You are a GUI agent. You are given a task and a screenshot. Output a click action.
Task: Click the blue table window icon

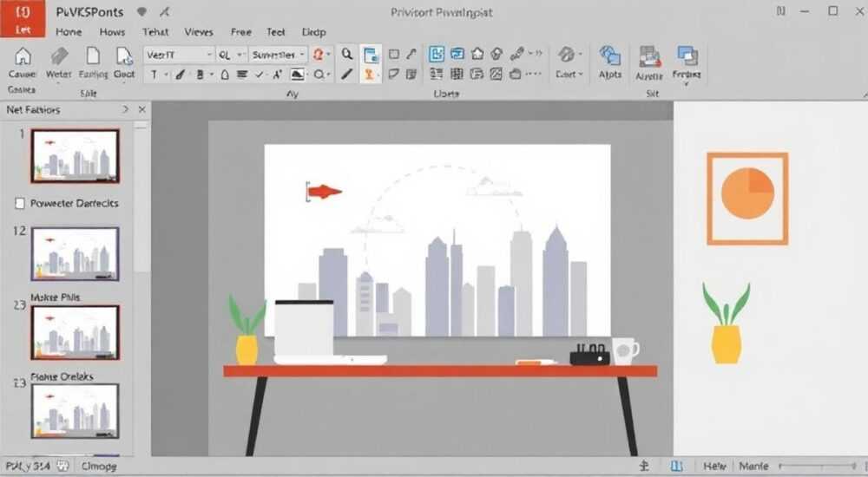coord(457,54)
